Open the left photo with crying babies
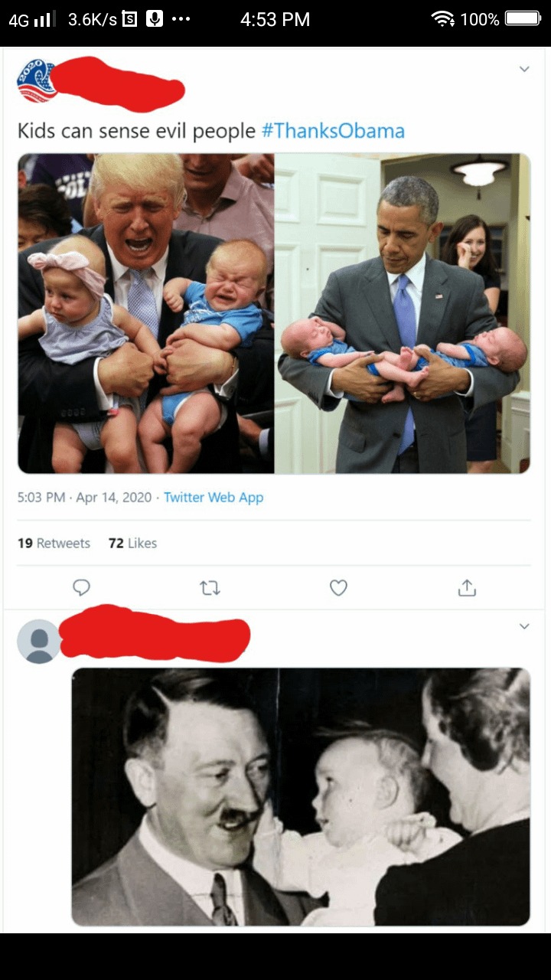 [x=146, y=313]
